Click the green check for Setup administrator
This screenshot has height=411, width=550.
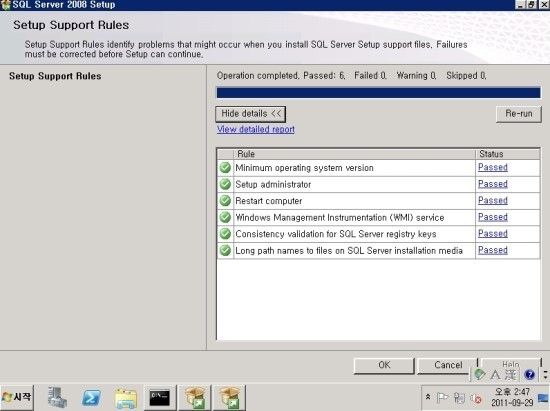(225, 184)
